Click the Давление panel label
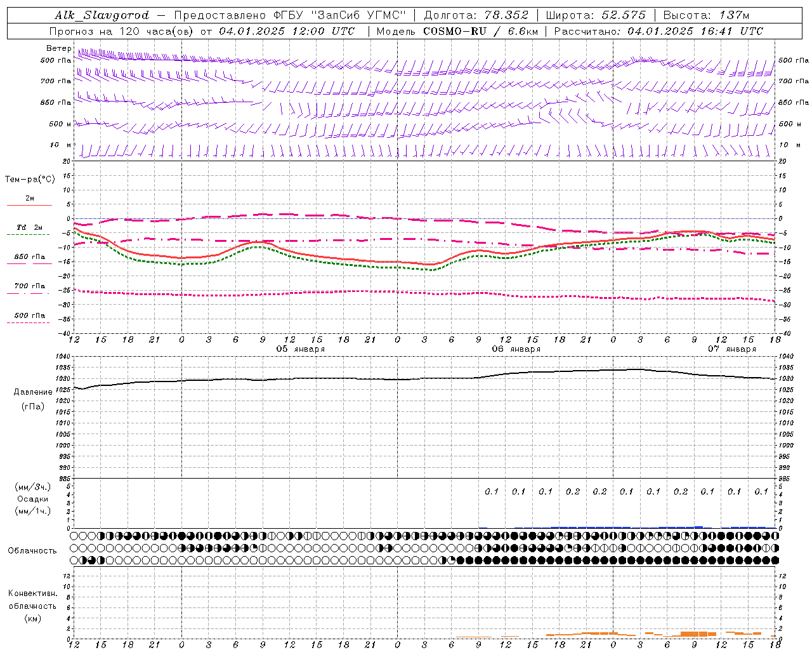The width and height of the screenshot is (812, 650). tap(33, 392)
